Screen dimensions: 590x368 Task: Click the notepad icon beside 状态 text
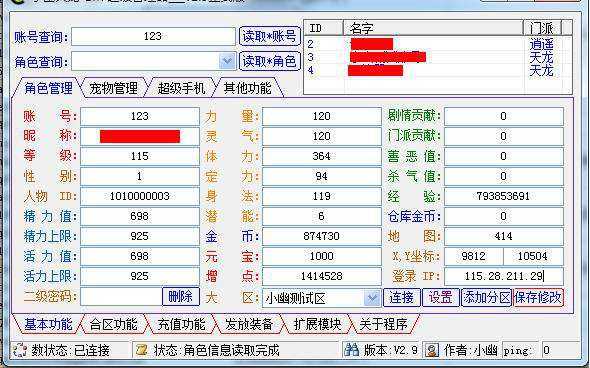click(x=142, y=350)
